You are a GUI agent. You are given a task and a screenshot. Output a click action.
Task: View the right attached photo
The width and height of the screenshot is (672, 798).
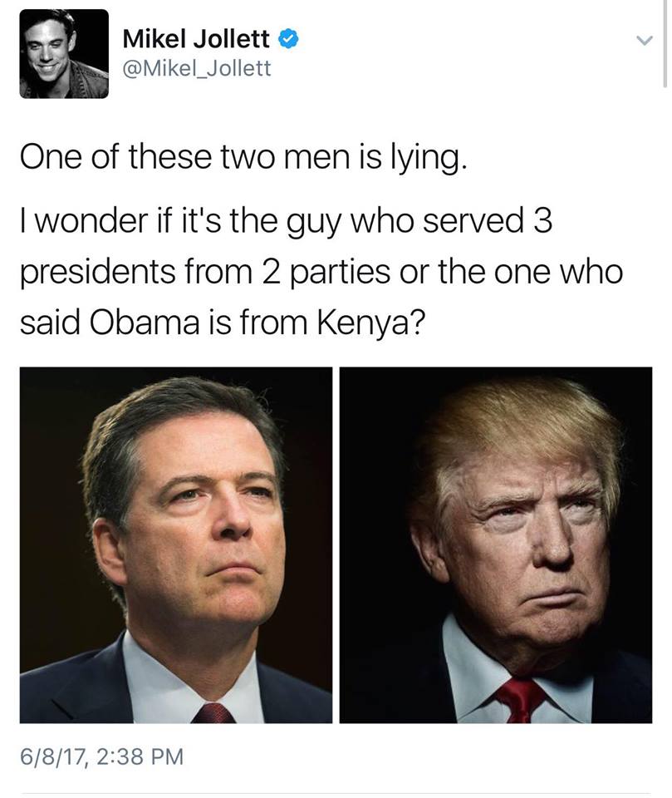click(495, 545)
